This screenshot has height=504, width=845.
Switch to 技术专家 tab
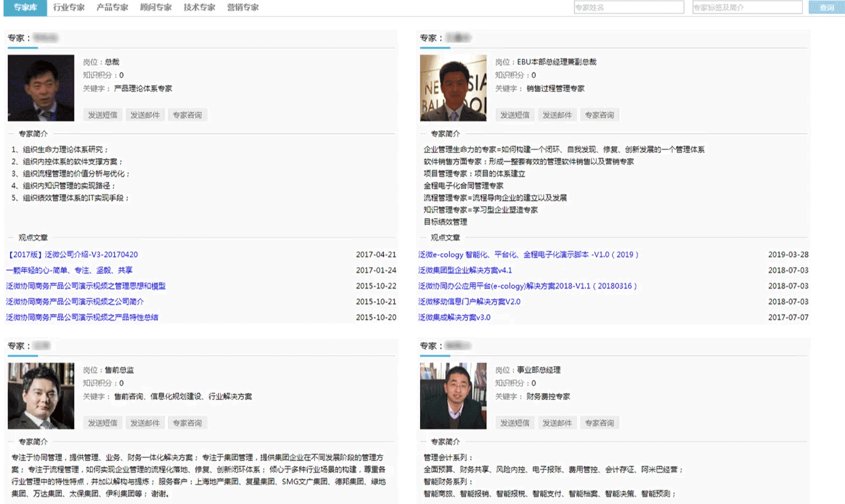[199, 8]
